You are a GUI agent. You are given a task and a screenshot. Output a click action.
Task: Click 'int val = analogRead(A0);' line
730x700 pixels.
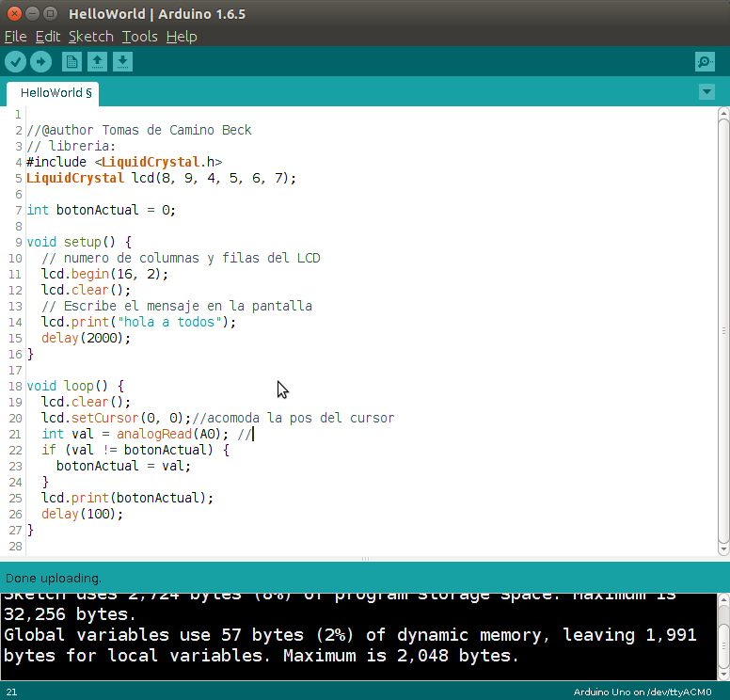(135, 434)
